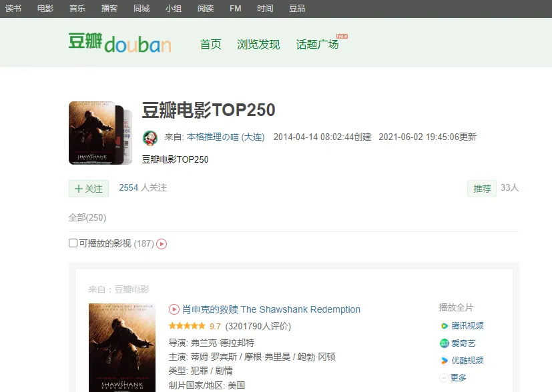The width and height of the screenshot is (552, 392).
Task: Click the author's avatar icon
Action: [150, 137]
